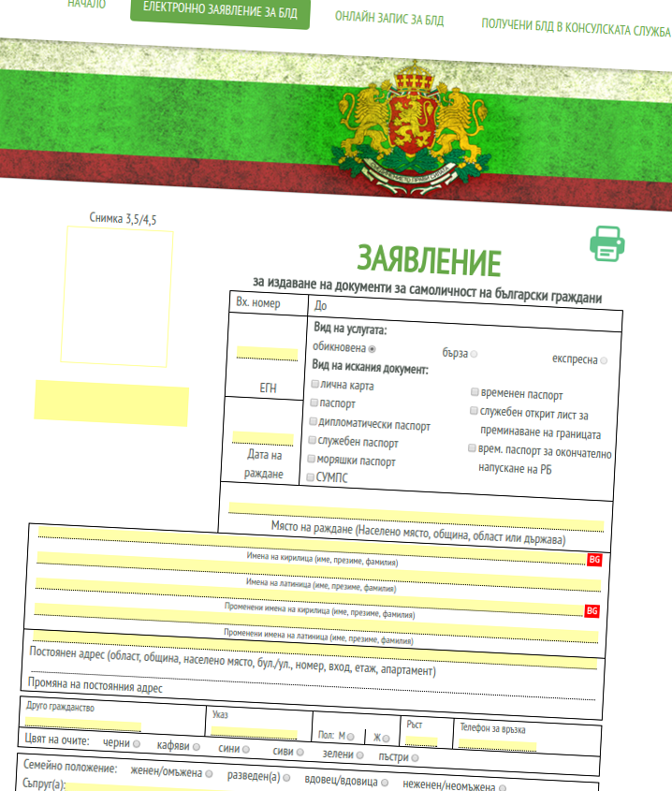The height and width of the screenshot is (791, 672).
Task: Open ПОЛУЧЕНИ БЛД В КОНСУЛСКАТА СЛУЖБА link
Action: (576, 25)
